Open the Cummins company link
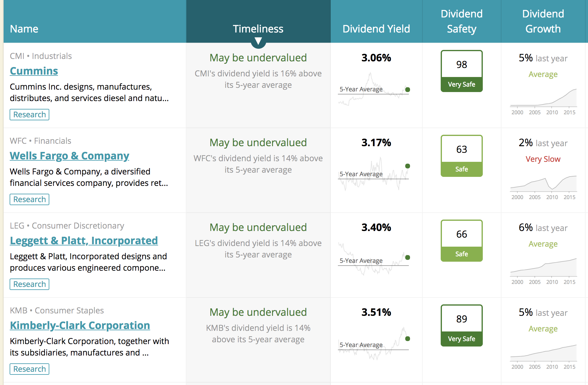The height and width of the screenshot is (385, 588). [x=34, y=71]
